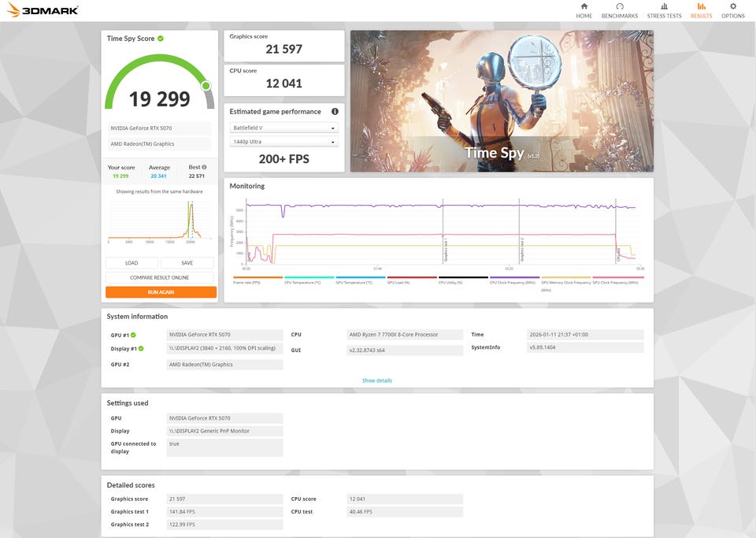Click the info icon next to Best score

pos(204,167)
